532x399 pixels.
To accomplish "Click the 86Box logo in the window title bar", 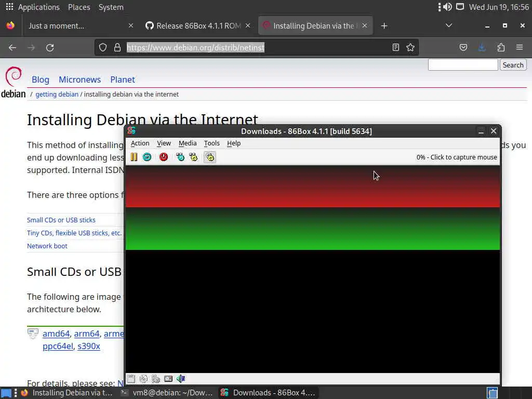I will pyautogui.click(x=131, y=130).
